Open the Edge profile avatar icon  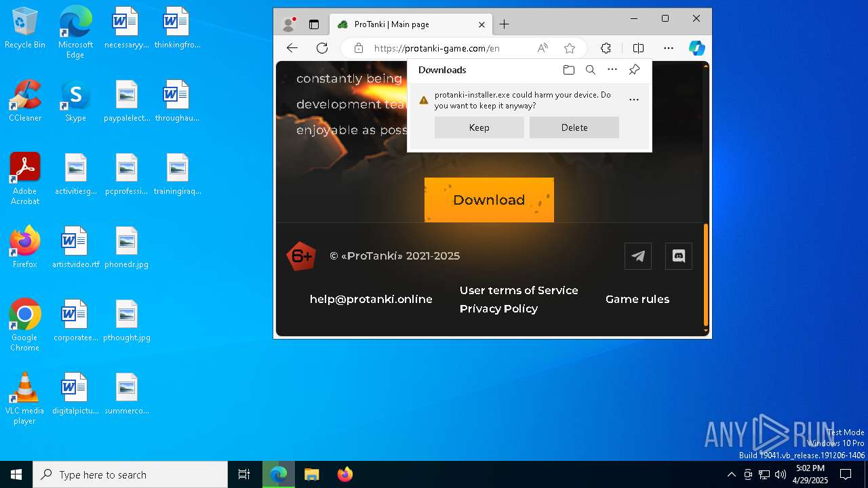289,24
